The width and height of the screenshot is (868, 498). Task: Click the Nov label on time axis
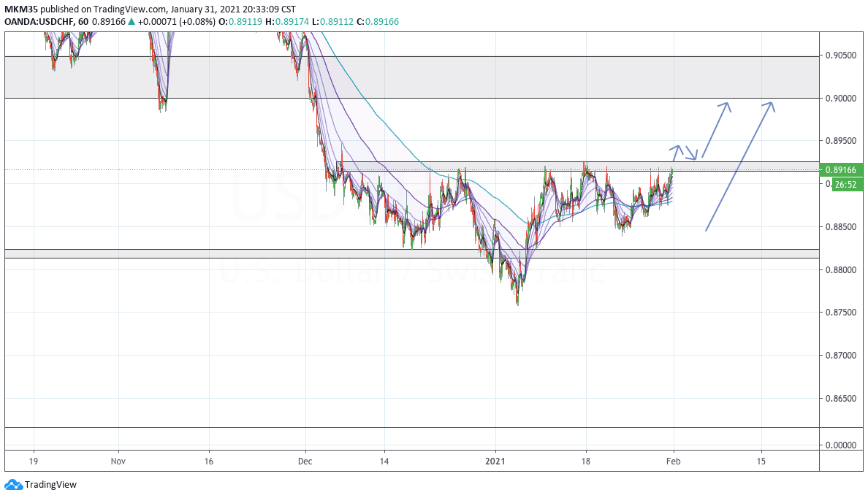coord(118,461)
